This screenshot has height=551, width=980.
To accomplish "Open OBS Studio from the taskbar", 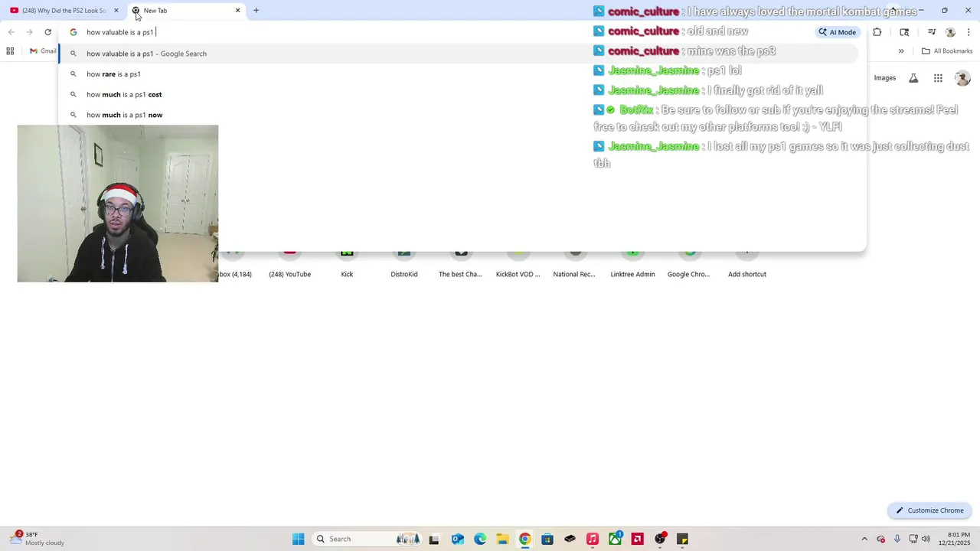I will pos(660,539).
